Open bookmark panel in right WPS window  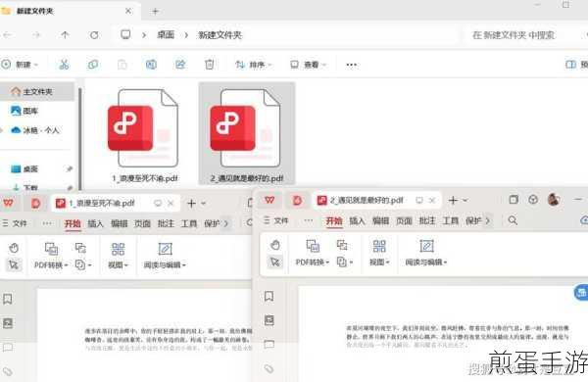[269, 296]
